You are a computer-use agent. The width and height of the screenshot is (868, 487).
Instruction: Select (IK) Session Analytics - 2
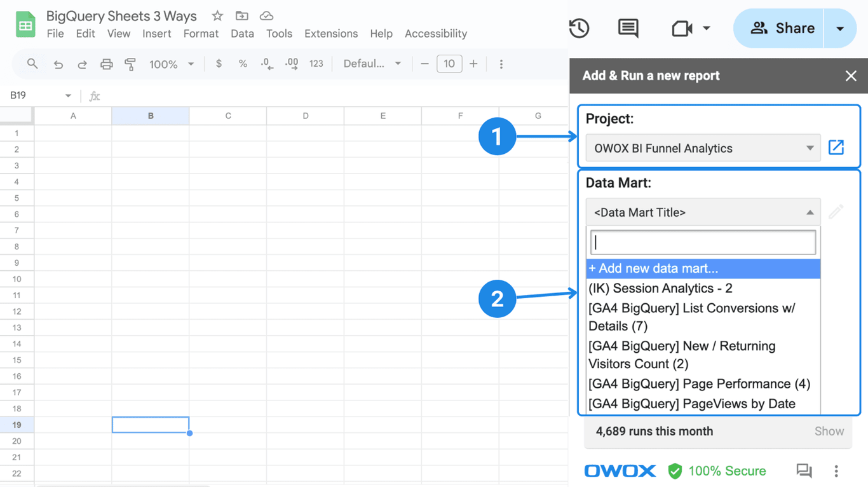[703, 288]
